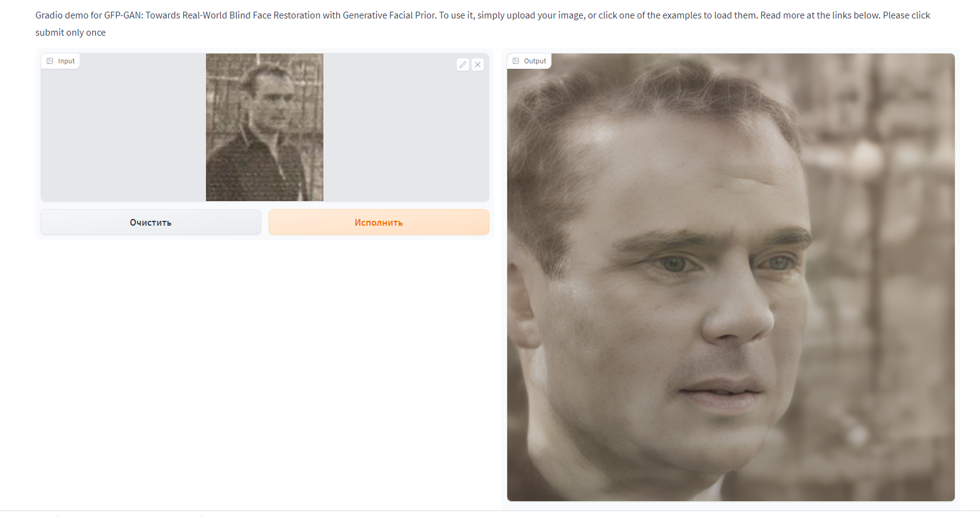Viewport: 980px width, 516px height.
Task: Run restoration with Исполнить button
Action: (379, 222)
